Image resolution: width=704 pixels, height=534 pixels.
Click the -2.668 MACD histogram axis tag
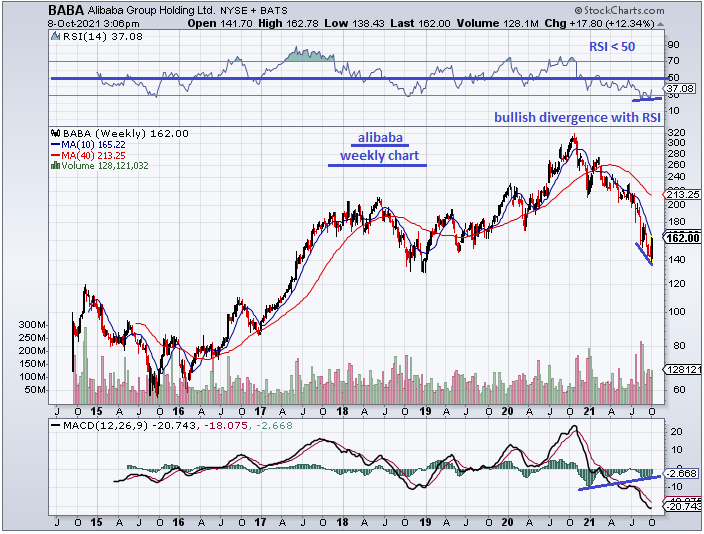coord(681,474)
